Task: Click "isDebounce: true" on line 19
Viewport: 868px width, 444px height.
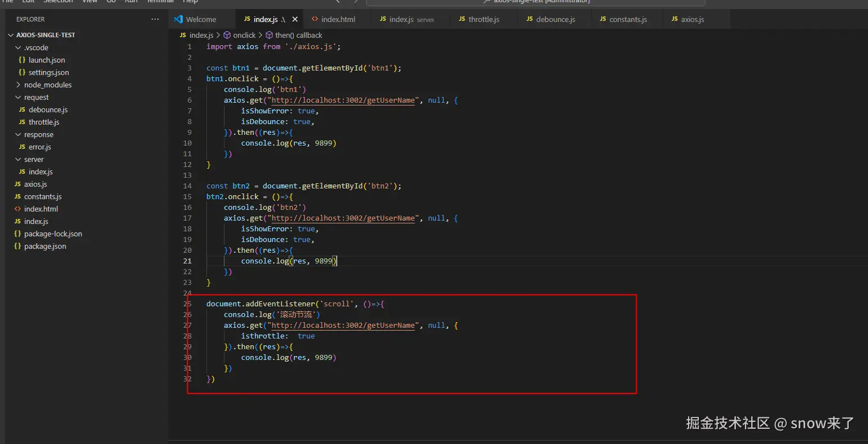Action: tap(276, 240)
